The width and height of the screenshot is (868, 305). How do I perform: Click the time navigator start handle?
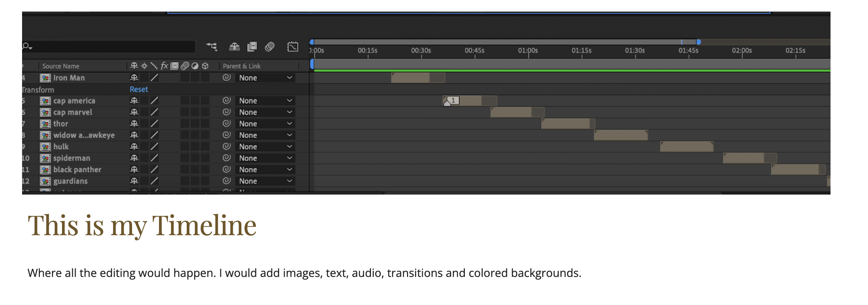click(x=311, y=42)
